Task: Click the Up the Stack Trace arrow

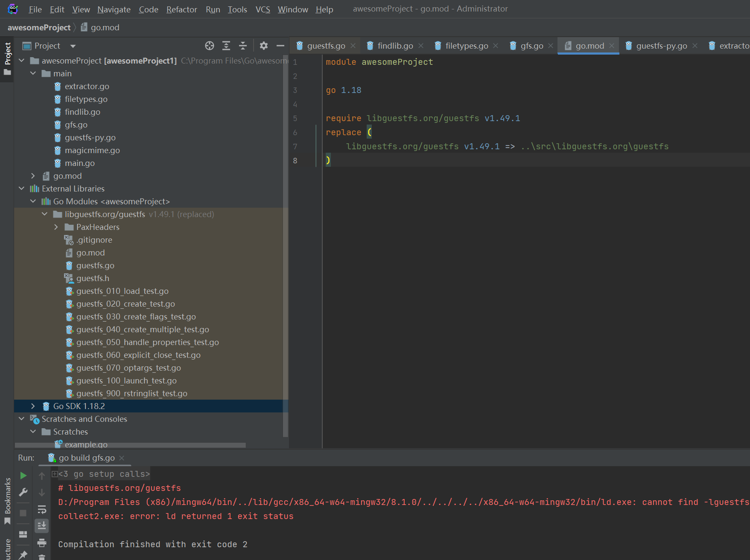Action: [x=42, y=475]
